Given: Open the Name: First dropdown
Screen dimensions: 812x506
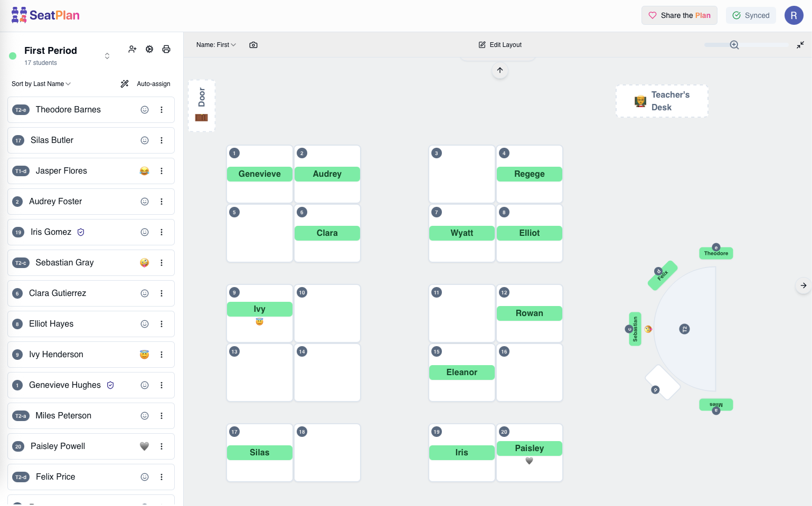Looking at the screenshot, I should coord(215,45).
